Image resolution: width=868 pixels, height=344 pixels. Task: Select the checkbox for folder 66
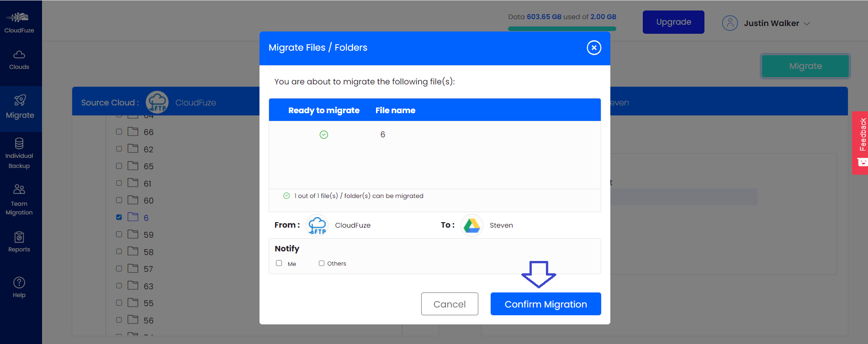point(119,132)
